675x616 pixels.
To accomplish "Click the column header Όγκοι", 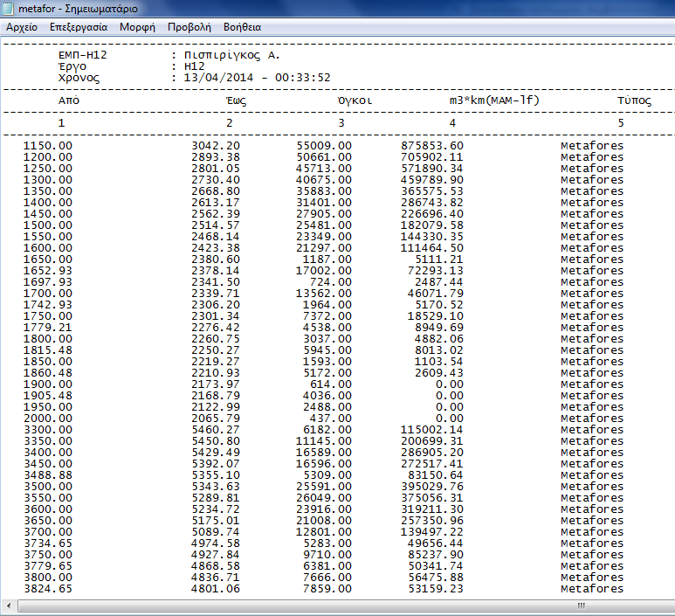I will [x=355, y=100].
